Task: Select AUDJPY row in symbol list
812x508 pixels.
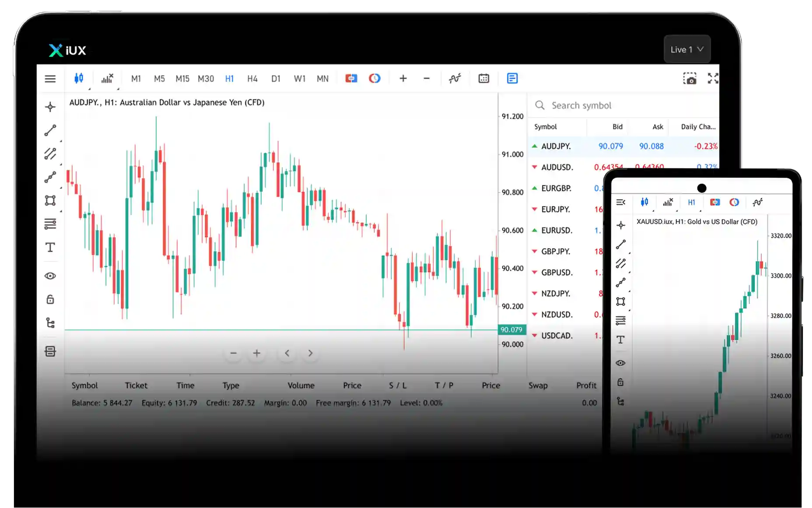Action: click(x=624, y=146)
